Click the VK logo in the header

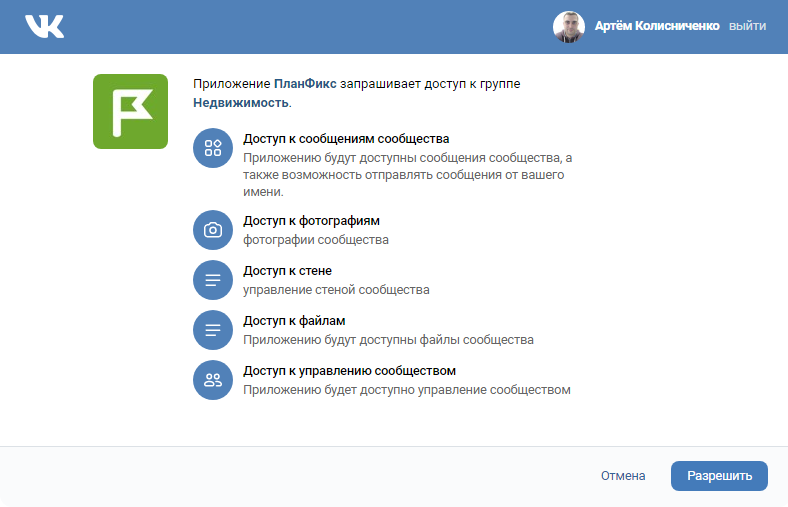[44, 26]
